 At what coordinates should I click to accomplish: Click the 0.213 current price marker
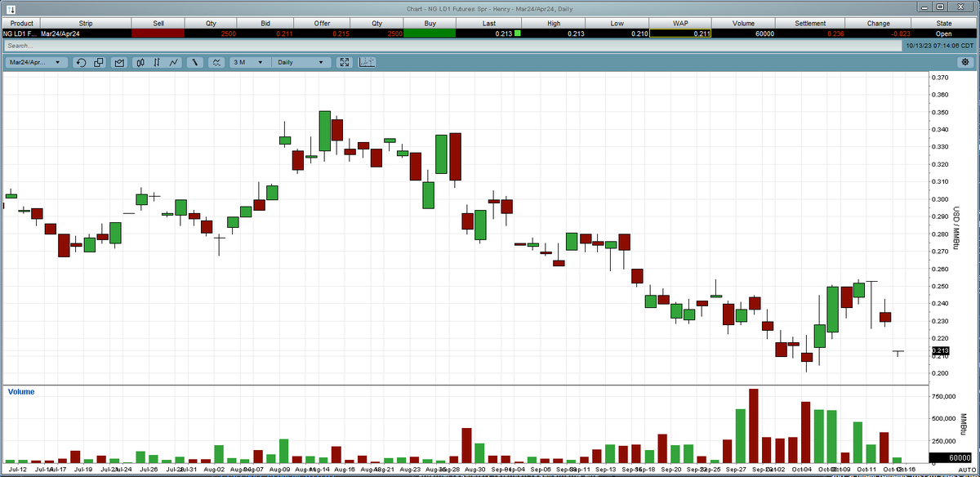[939, 350]
